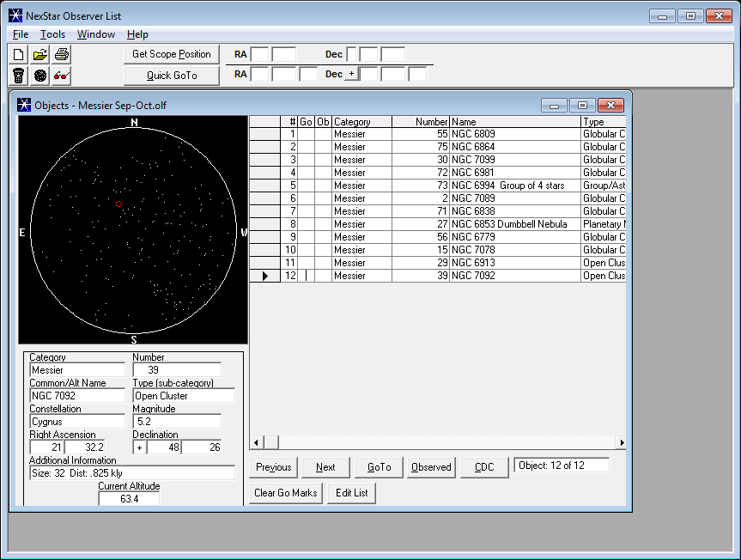Viewport: 741px width, 560px height.
Task: Click the row 12 current-record arrow marker
Action: (x=264, y=276)
